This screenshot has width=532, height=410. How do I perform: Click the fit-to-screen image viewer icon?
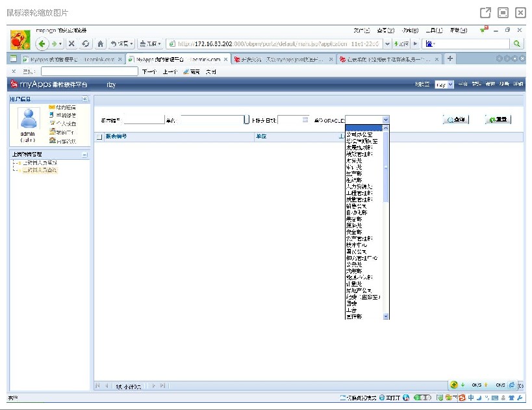tap(503, 13)
